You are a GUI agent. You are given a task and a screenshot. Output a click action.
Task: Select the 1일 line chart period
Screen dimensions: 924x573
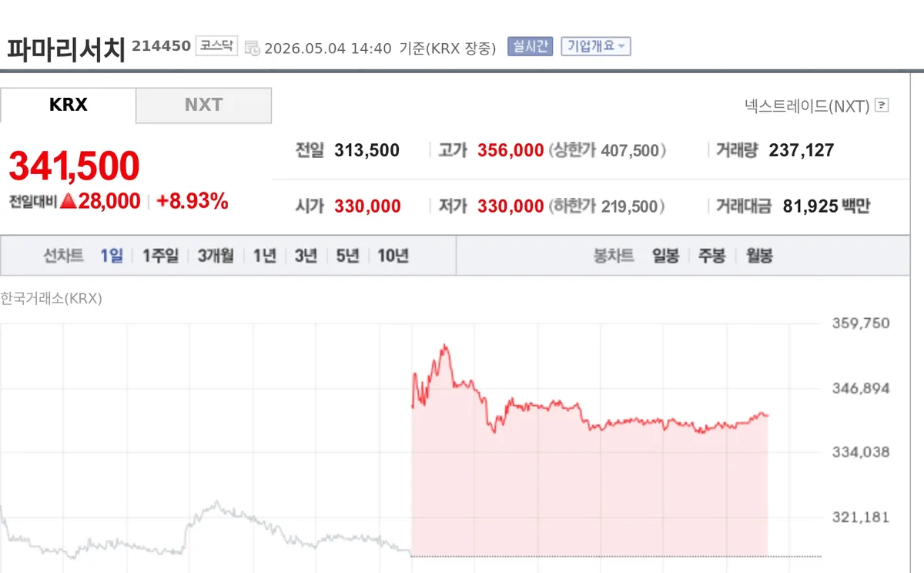coord(112,256)
